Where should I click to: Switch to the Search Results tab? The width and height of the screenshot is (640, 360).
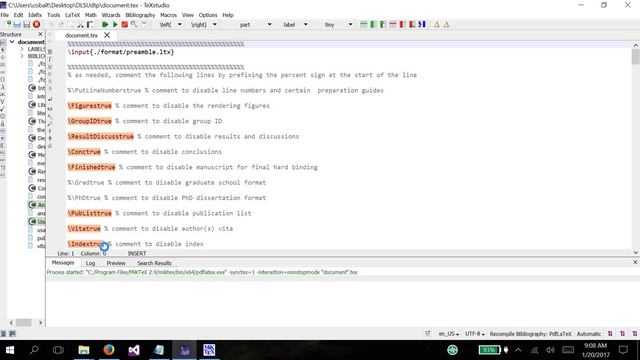[154, 263]
